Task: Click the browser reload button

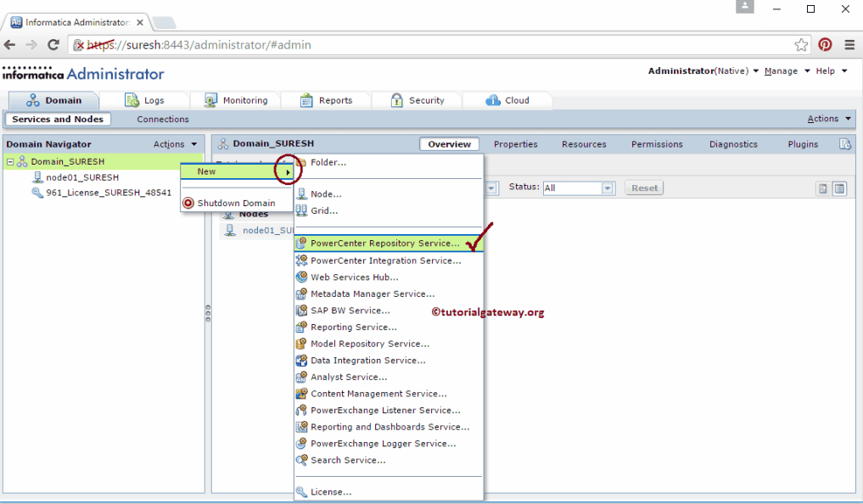Action: click(53, 44)
